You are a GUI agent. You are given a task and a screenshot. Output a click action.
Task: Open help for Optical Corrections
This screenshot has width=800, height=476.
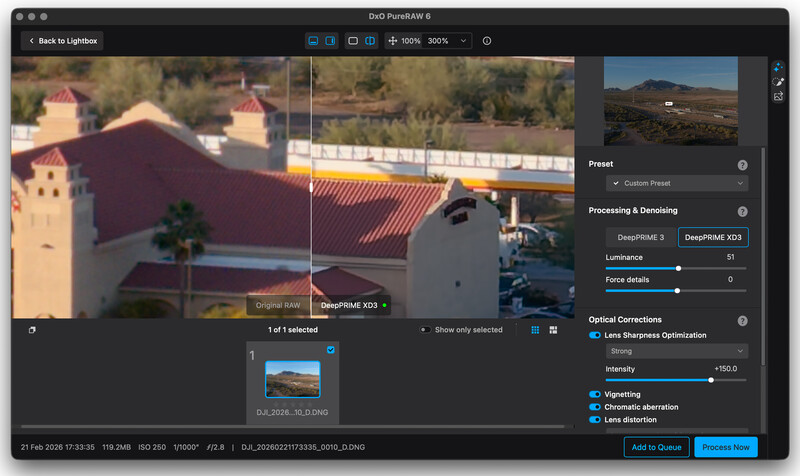pyautogui.click(x=742, y=321)
